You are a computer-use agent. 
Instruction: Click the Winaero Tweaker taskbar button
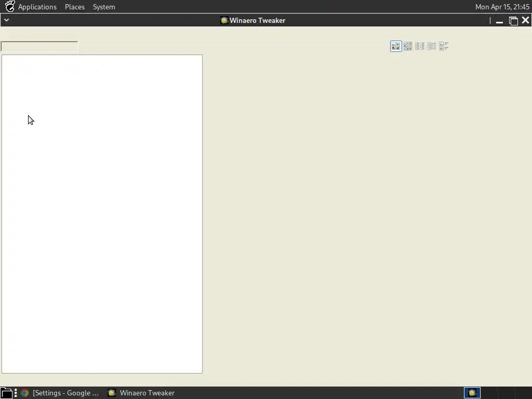(x=141, y=393)
